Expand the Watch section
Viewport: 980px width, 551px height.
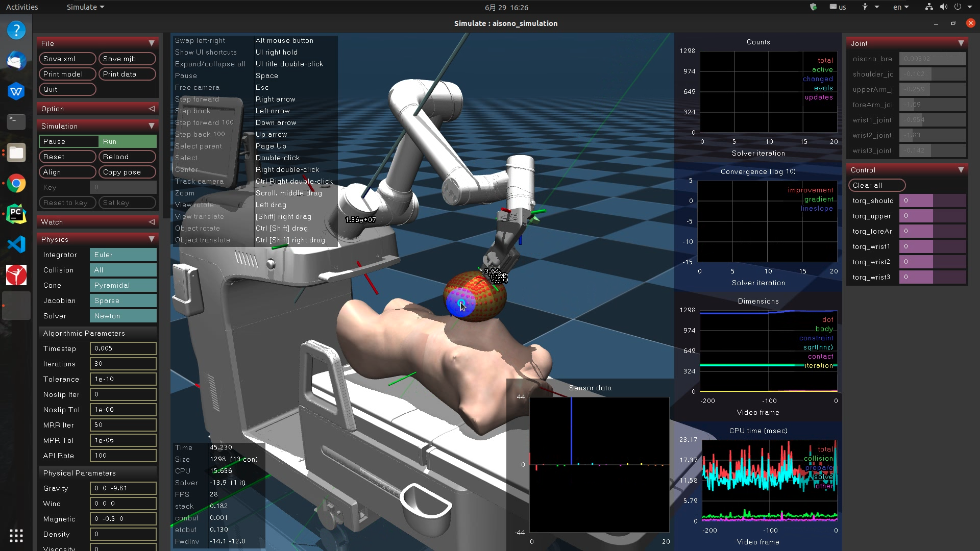coord(152,222)
